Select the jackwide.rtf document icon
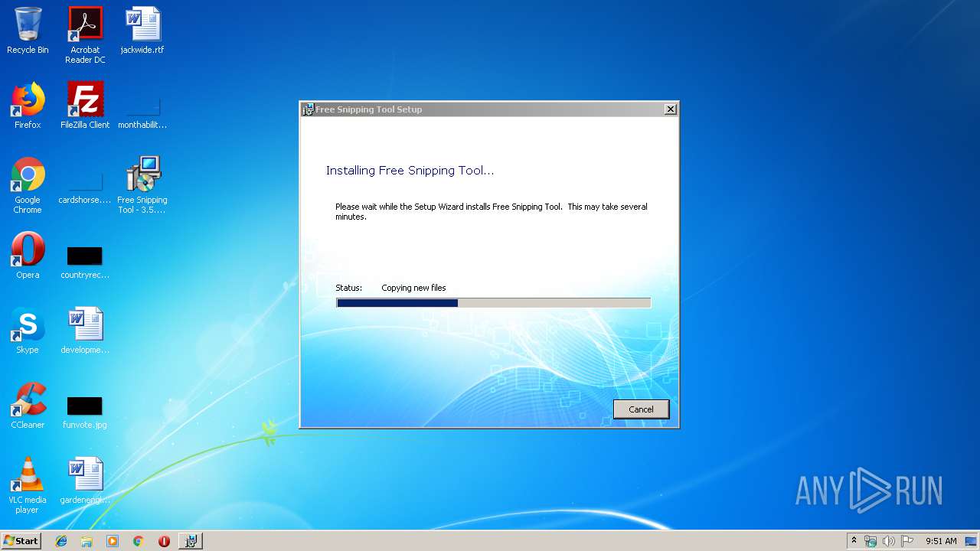The width and height of the screenshot is (980, 551). pyautogui.click(x=142, y=31)
